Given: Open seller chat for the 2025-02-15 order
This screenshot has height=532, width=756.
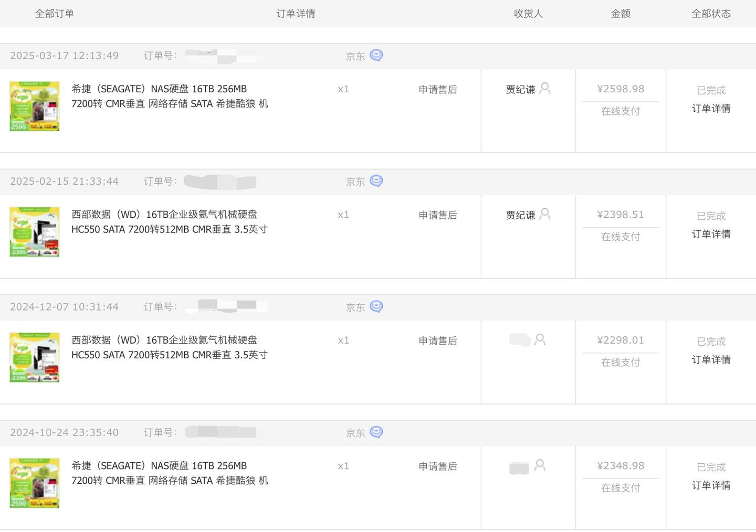Looking at the screenshot, I should pos(376,181).
